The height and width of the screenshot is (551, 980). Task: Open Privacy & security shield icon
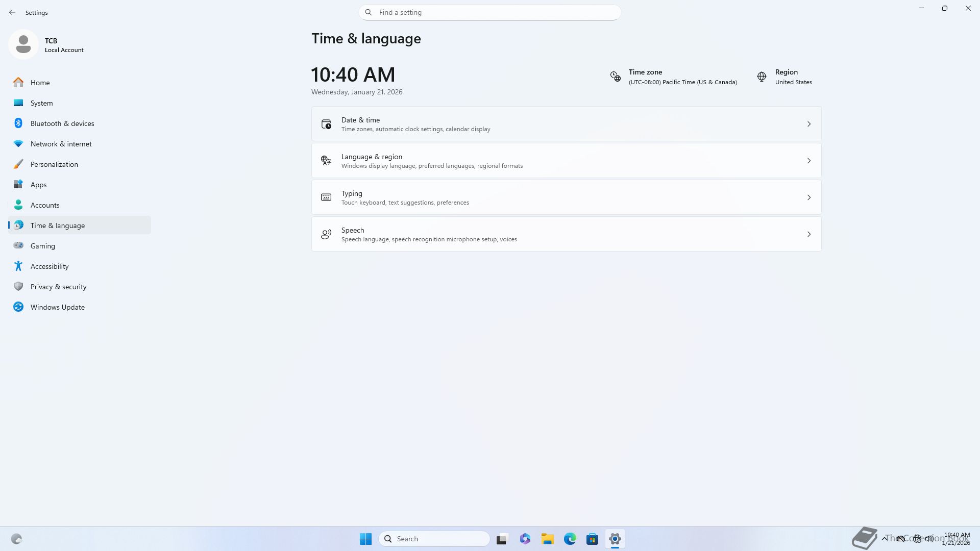(18, 287)
